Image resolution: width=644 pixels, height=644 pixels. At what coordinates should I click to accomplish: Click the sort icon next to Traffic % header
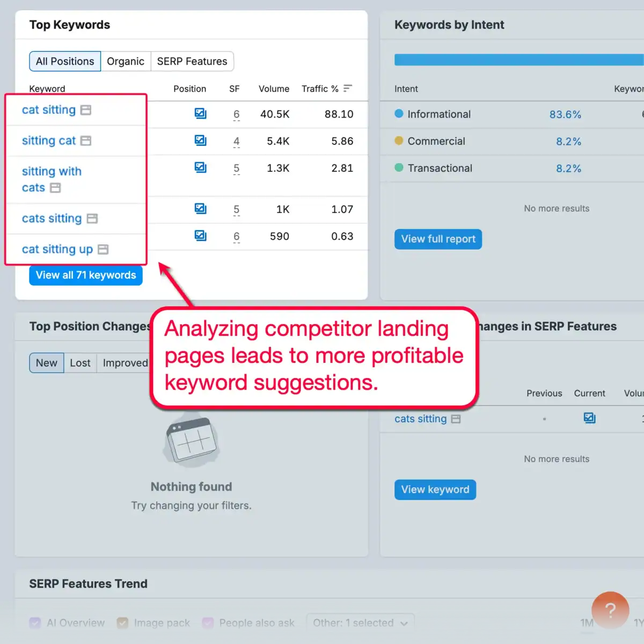click(347, 89)
